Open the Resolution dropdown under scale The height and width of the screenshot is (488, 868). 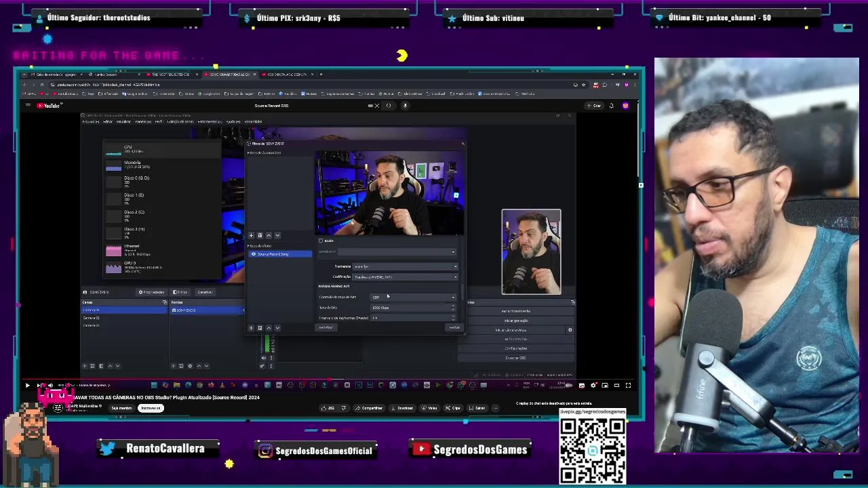point(397,251)
